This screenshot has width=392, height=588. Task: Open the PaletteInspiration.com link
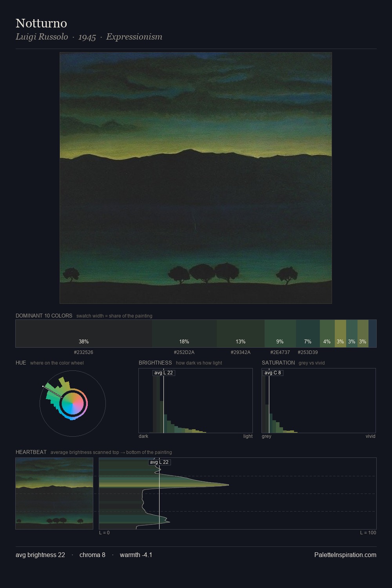click(345, 555)
